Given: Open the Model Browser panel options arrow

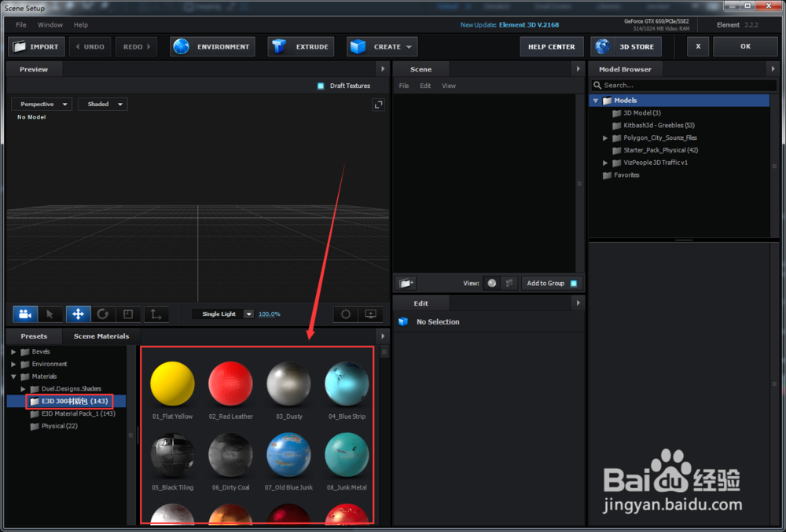Looking at the screenshot, I should [x=773, y=69].
